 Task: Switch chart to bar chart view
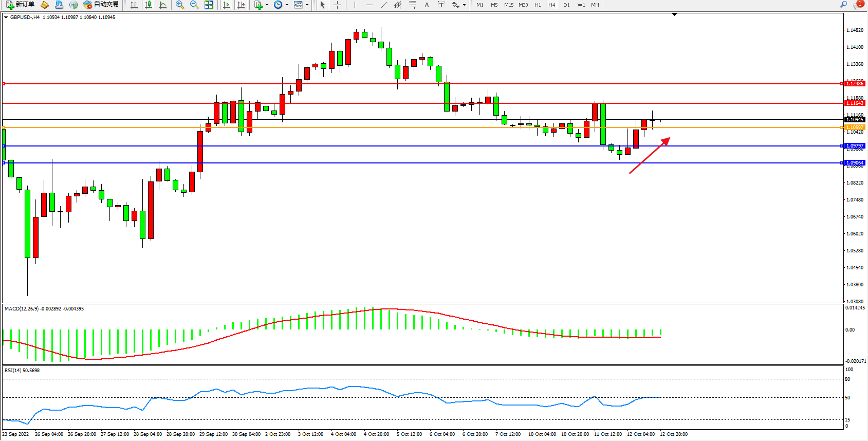click(134, 5)
